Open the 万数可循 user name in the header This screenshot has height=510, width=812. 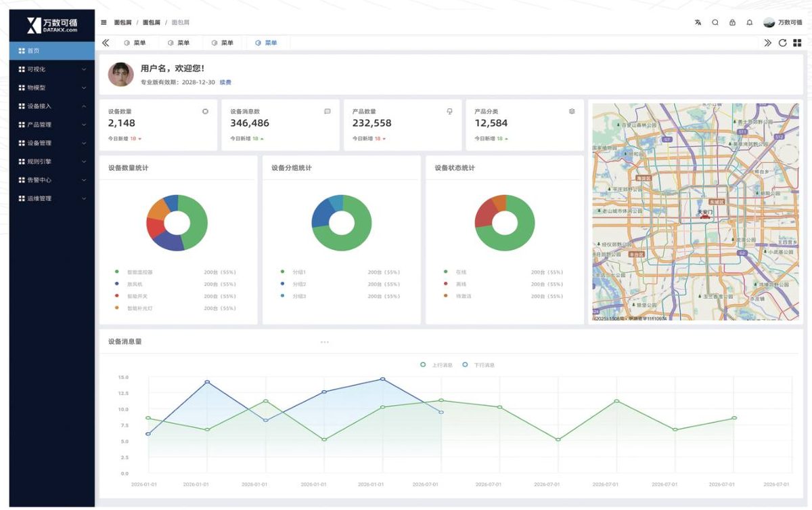point(790,22)
